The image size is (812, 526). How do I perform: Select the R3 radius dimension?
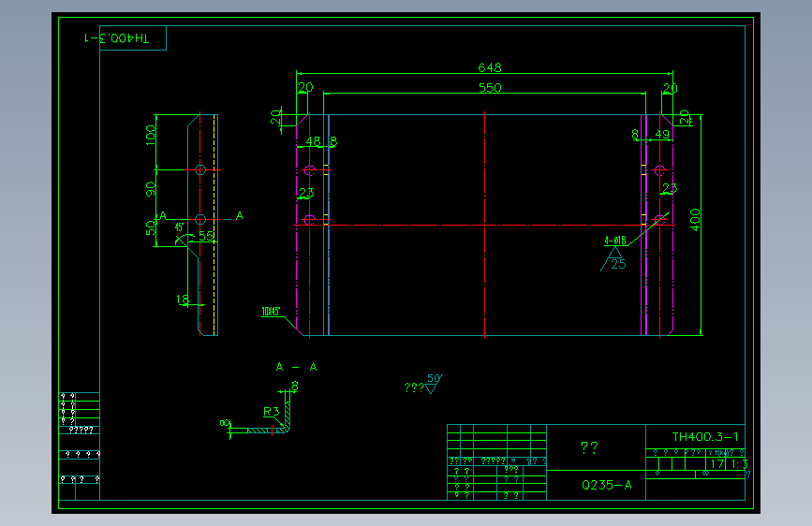pos(271,411)
